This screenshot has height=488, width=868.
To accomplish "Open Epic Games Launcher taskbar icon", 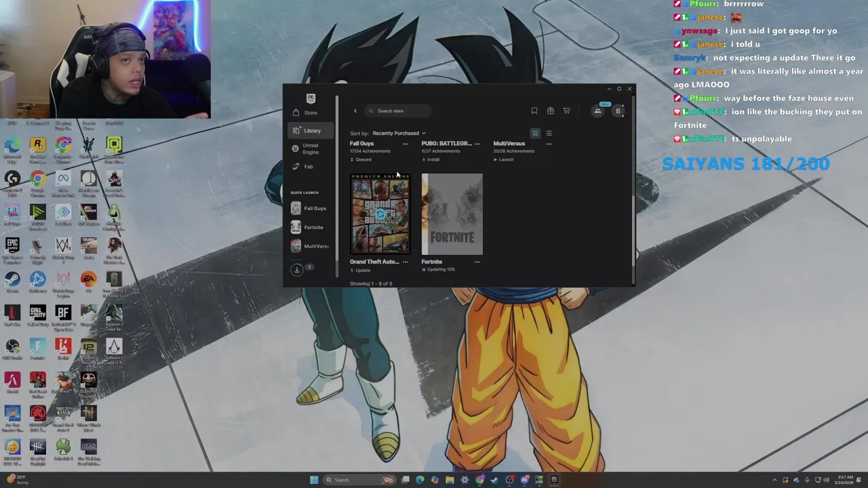I will 554,480.
